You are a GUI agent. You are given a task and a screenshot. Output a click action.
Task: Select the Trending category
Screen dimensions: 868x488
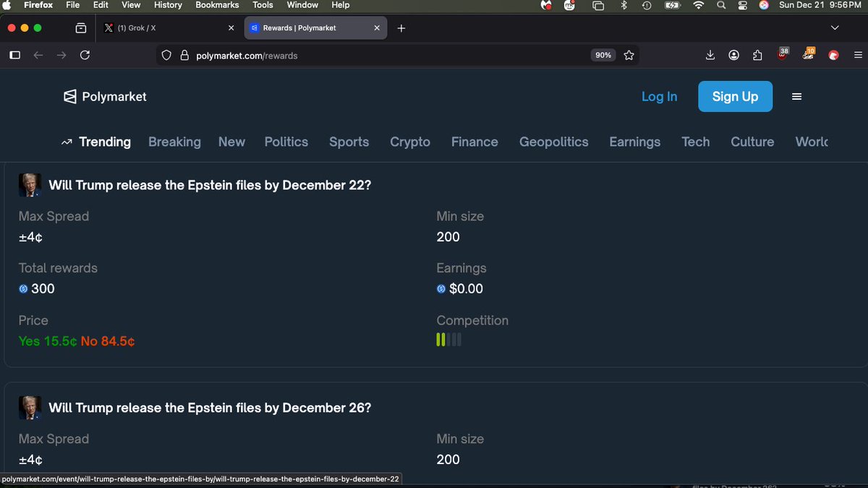[96, 142]
